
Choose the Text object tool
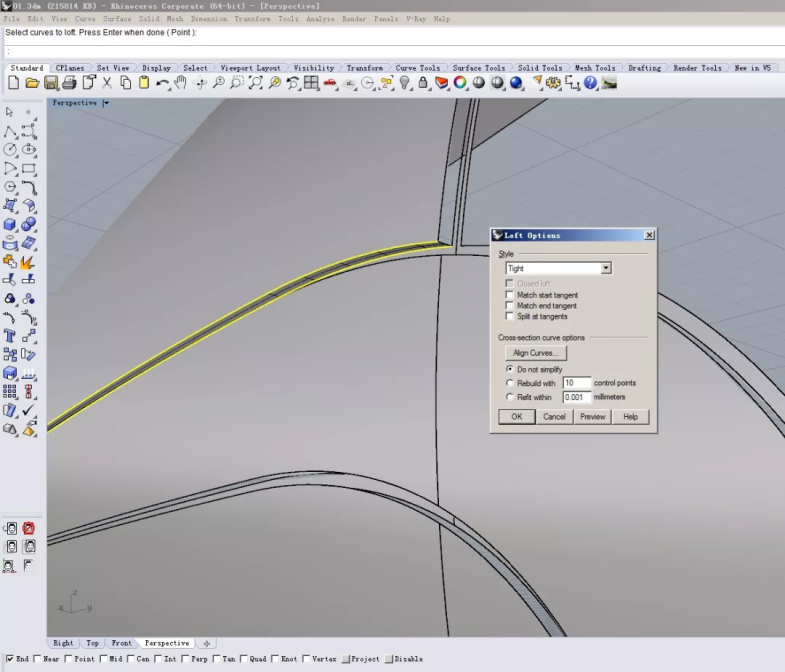click(10, 336)
